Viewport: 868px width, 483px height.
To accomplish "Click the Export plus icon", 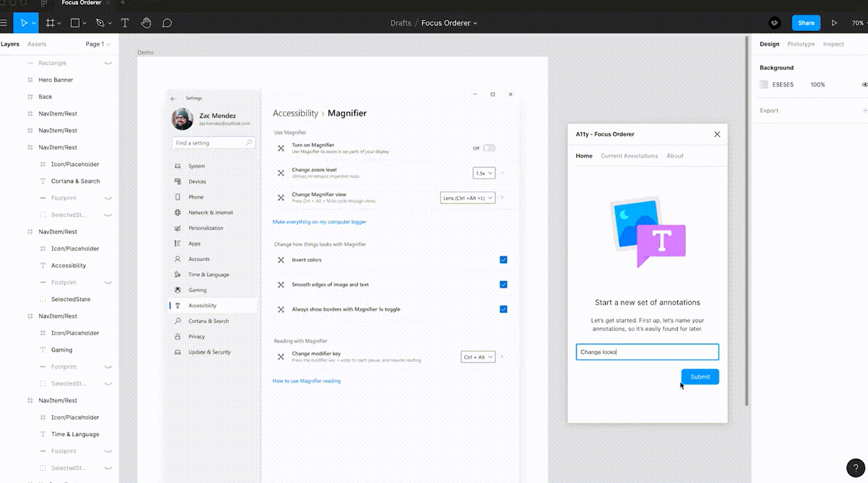I will pos(864,111).
